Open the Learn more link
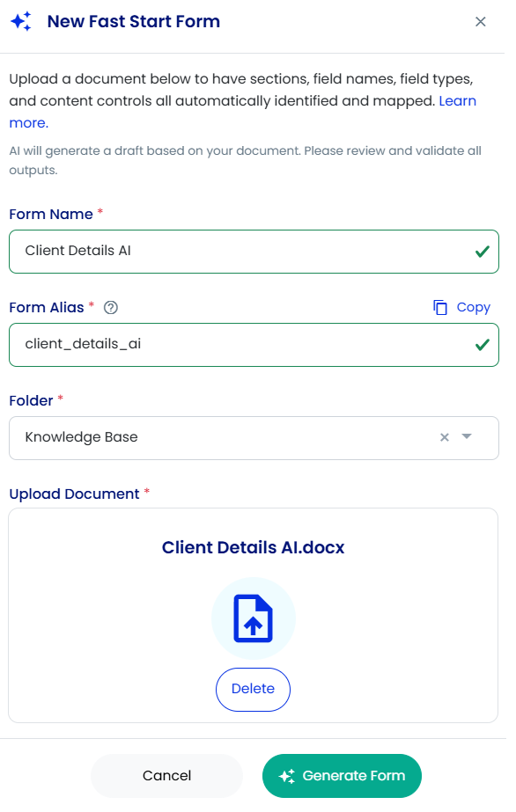The width and height of the screenshot is (516, 812). point(242,112)
